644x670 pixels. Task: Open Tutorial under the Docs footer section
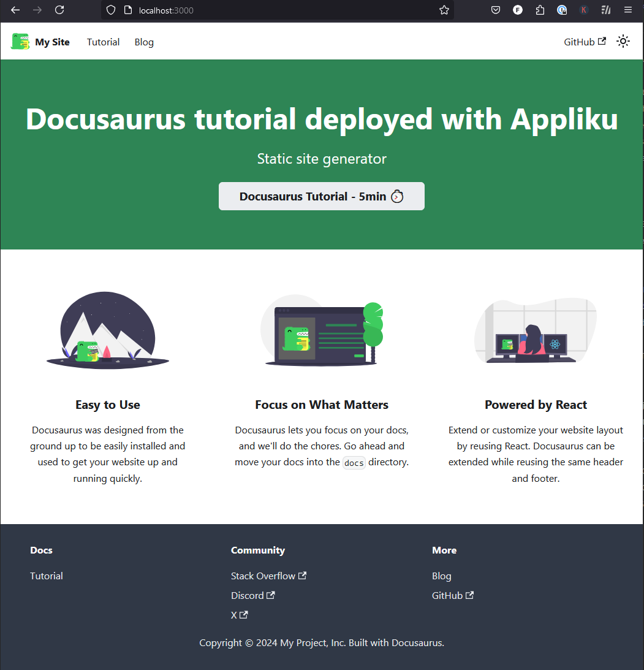(46, 576)
